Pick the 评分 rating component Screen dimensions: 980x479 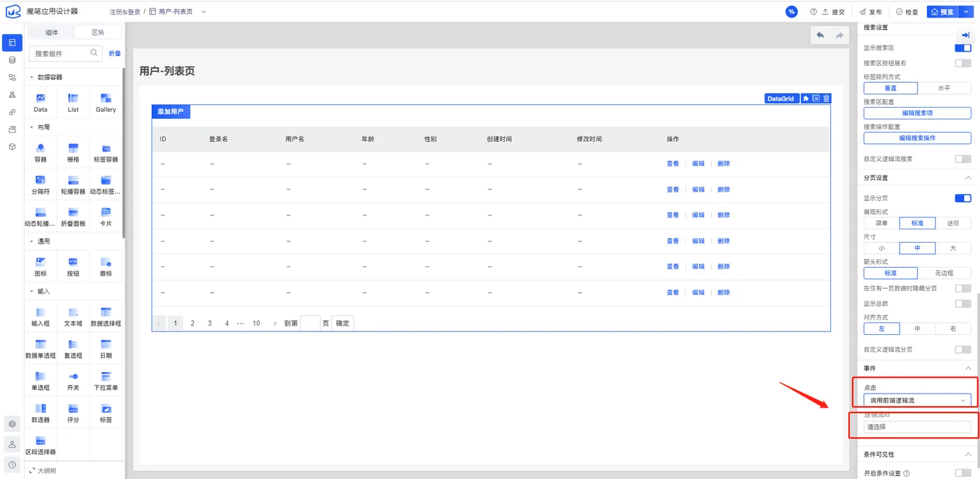tap(73, 413)
